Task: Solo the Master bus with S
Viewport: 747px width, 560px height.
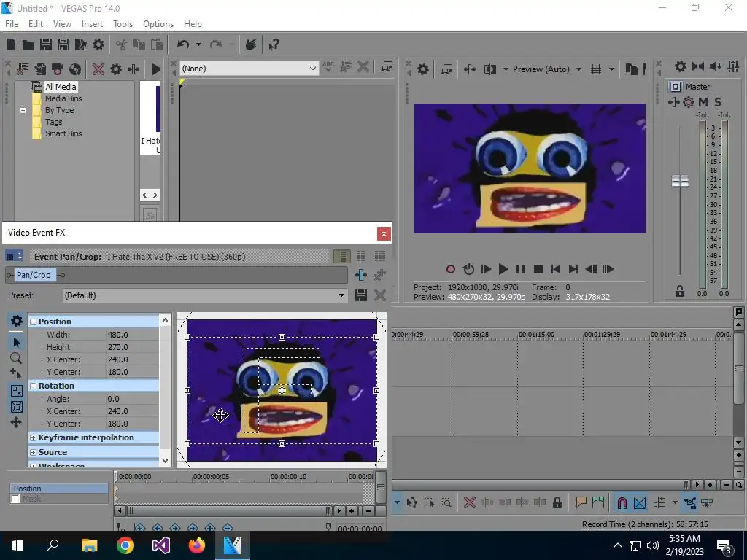Action: click(718, 102)
